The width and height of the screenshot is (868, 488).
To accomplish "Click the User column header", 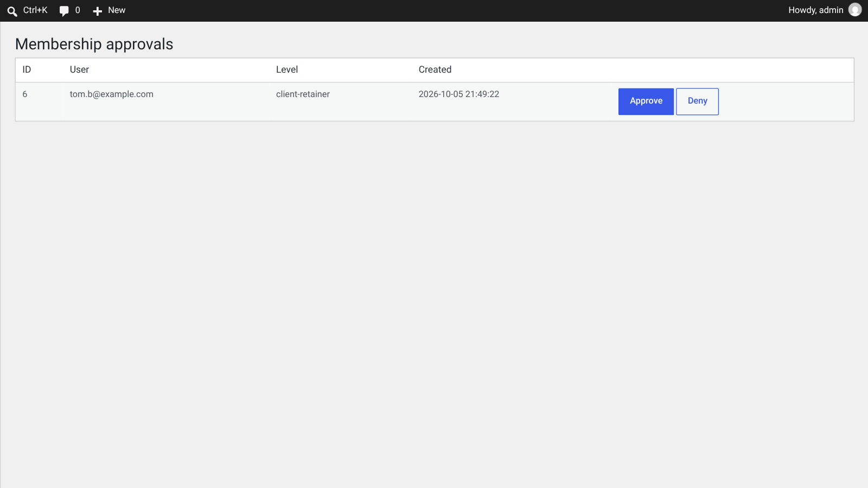I will tap(79, 69).
